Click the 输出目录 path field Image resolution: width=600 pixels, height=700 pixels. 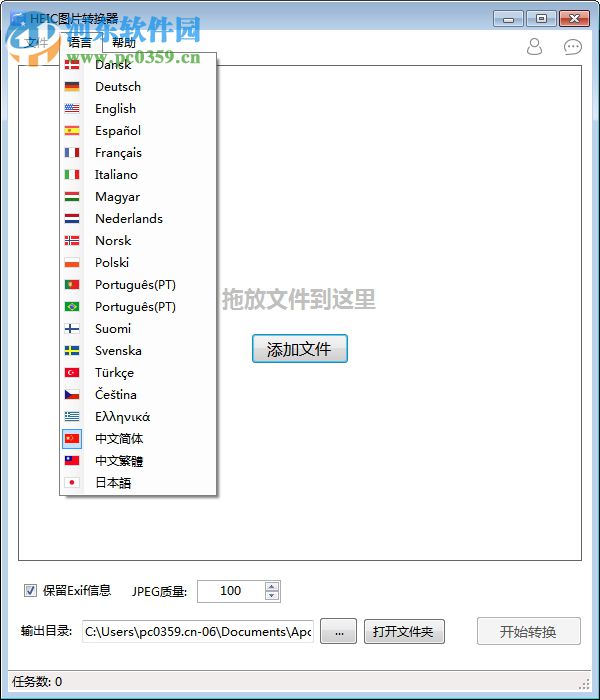click(198, 632)
